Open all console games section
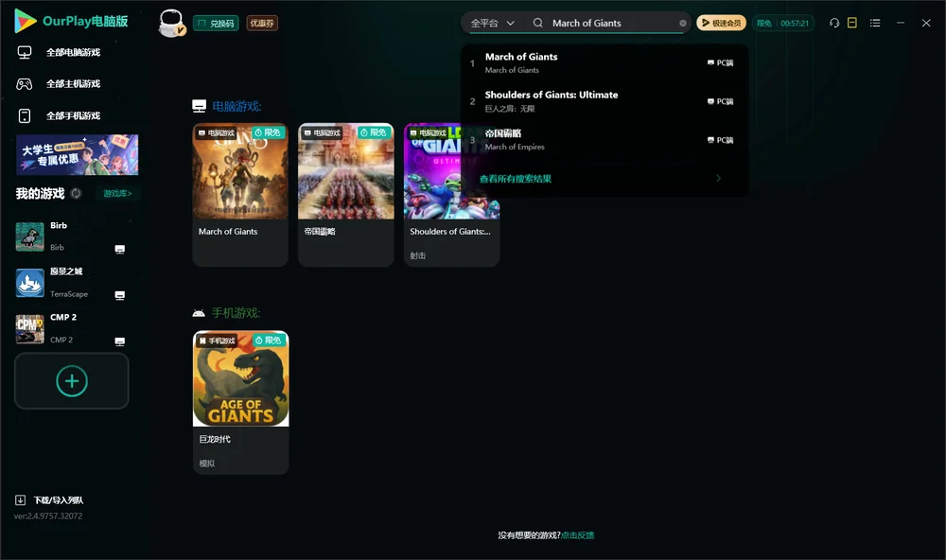 point(59,84)
